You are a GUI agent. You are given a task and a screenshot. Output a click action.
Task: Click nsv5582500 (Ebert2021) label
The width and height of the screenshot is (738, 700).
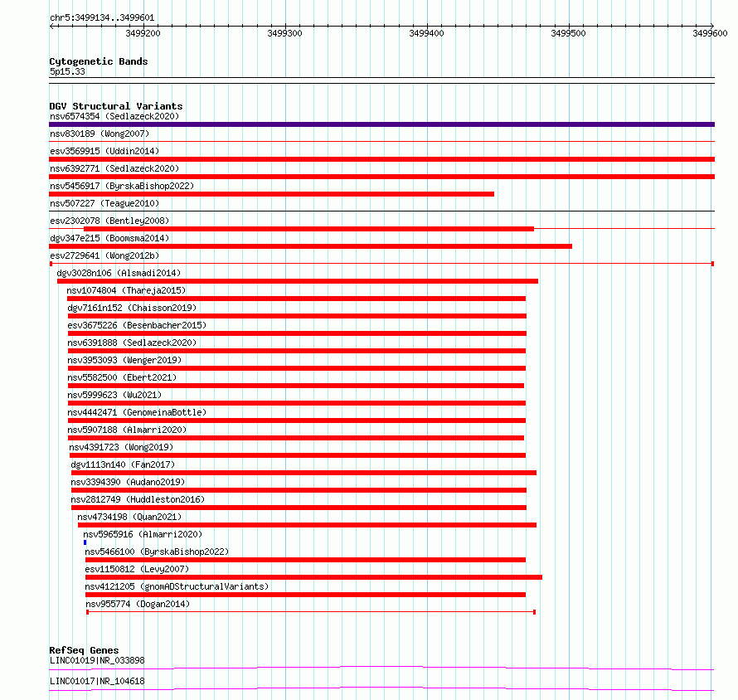[x=122, y=377]
